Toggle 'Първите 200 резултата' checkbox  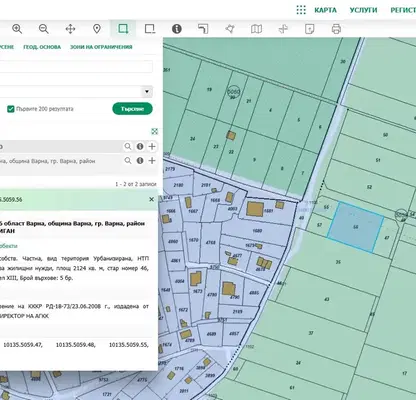[11, 109]
